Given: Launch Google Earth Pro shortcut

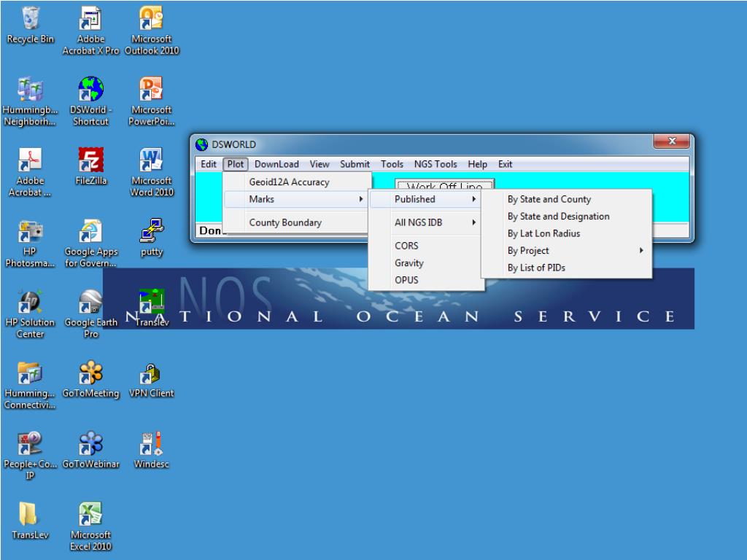Looking at the screenshot, I should tap(90, 314).
